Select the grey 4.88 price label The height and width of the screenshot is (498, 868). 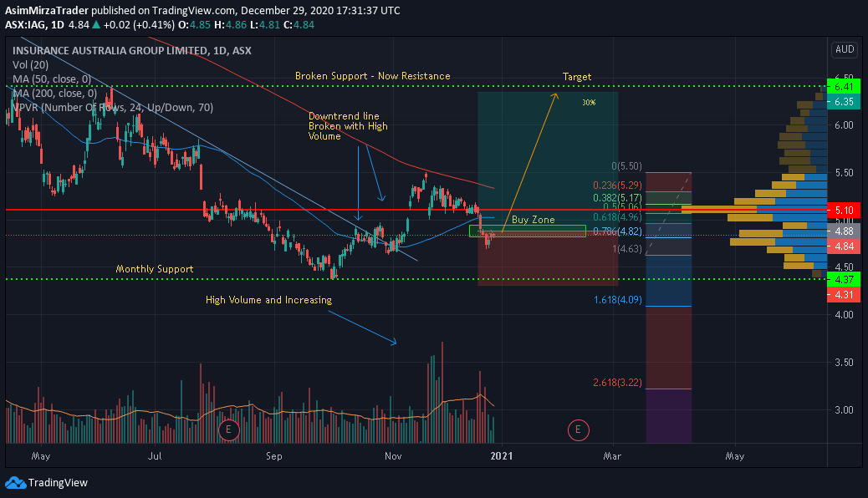point(844,231)
